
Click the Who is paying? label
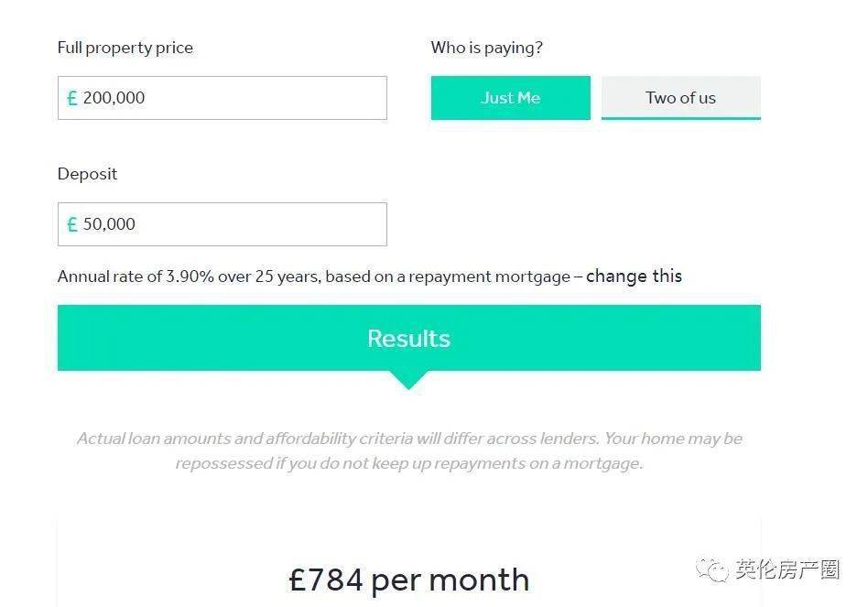pyautogui.click(x=486, y=48)
